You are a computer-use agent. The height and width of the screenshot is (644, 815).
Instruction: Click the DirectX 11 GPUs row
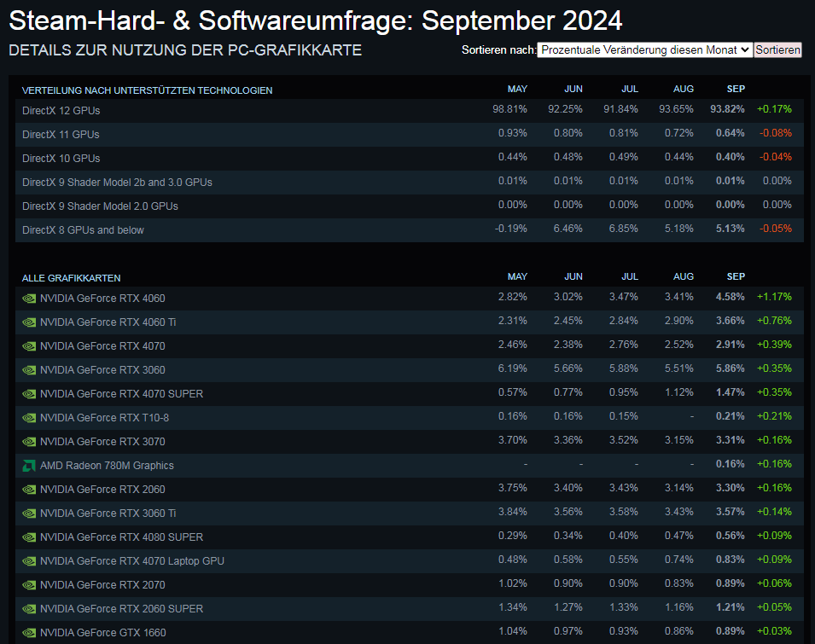coord(61,134)
